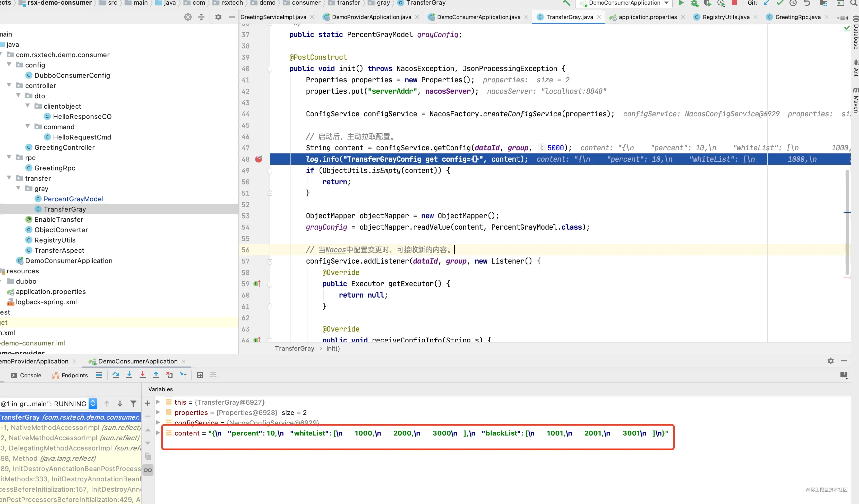Click Drop Frame icon in debugger

169,375
